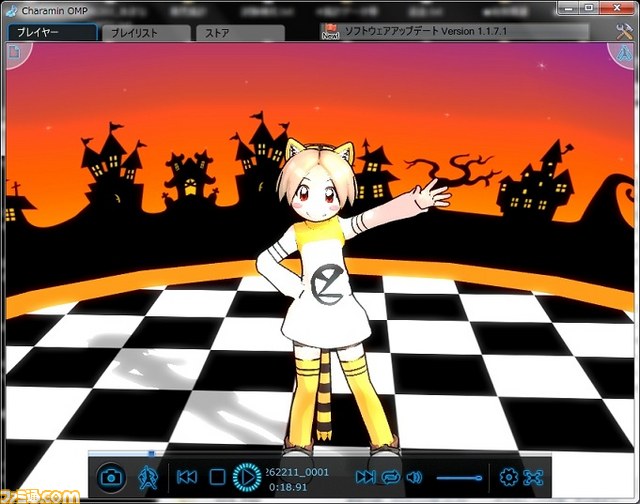The width and height of the screenshot is (640, 504).
Task: Open the プレイリスト tab
Action: 146,33
